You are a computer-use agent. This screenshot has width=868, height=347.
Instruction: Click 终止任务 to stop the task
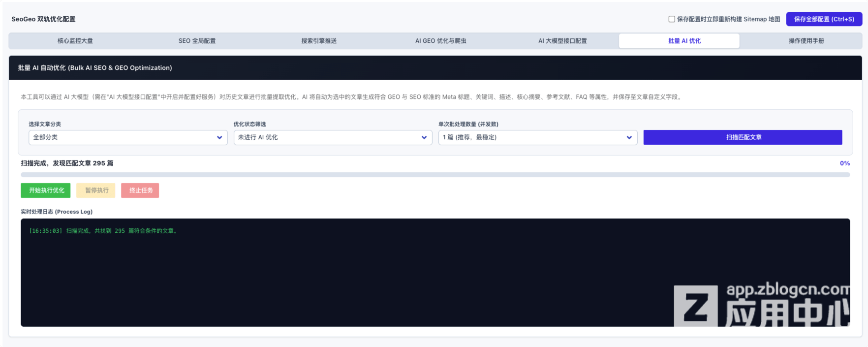pos(140,190)
